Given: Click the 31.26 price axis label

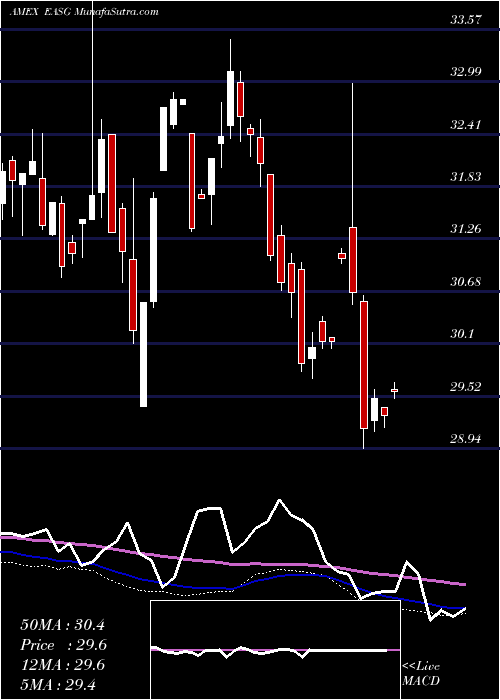Looking at the screenshot, I should tap(466, 229).
